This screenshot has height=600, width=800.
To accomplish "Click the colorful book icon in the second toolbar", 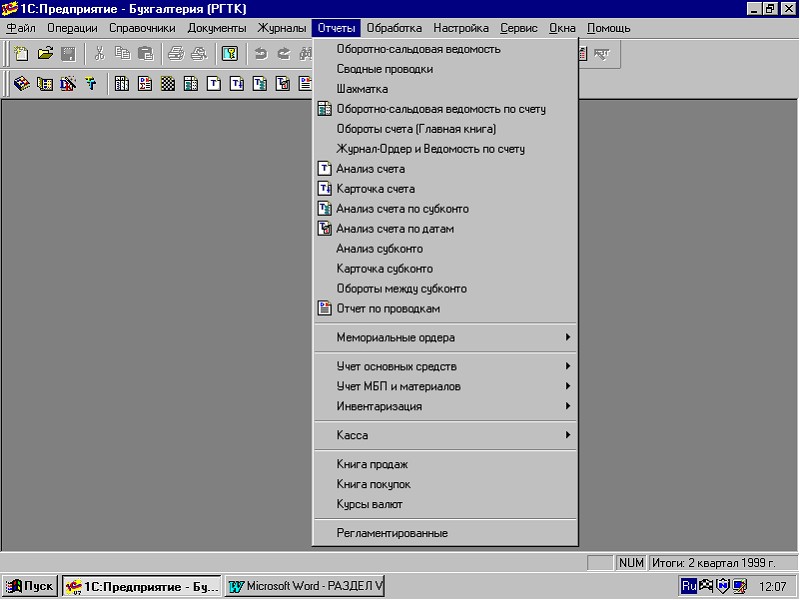I will [x=21, y=83].
